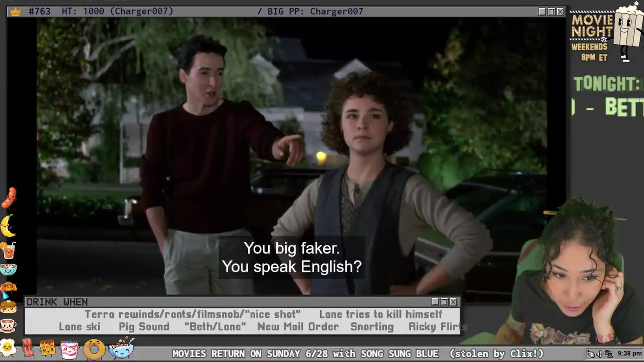
Task: Maximize the main movie window
Action: click(x=551, y=12)
